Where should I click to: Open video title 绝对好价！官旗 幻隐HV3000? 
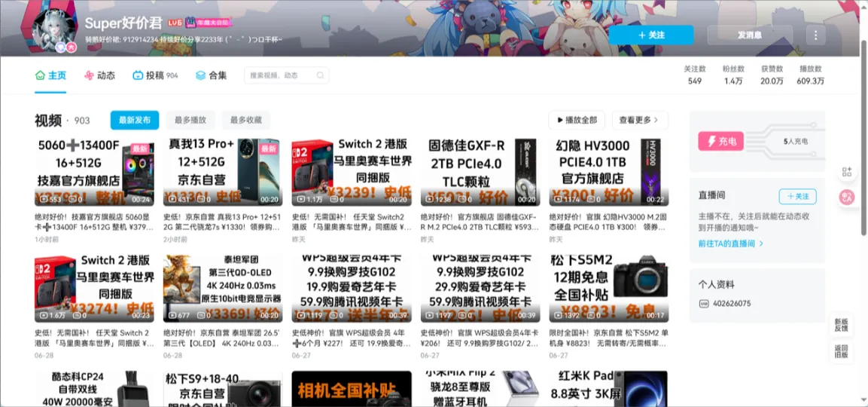coord(608,222)
